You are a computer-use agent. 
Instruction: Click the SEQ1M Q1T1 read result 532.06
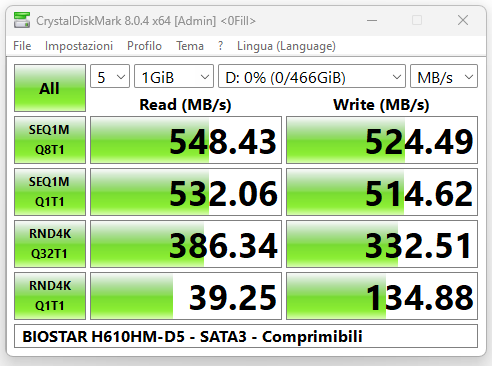point(186,192)
